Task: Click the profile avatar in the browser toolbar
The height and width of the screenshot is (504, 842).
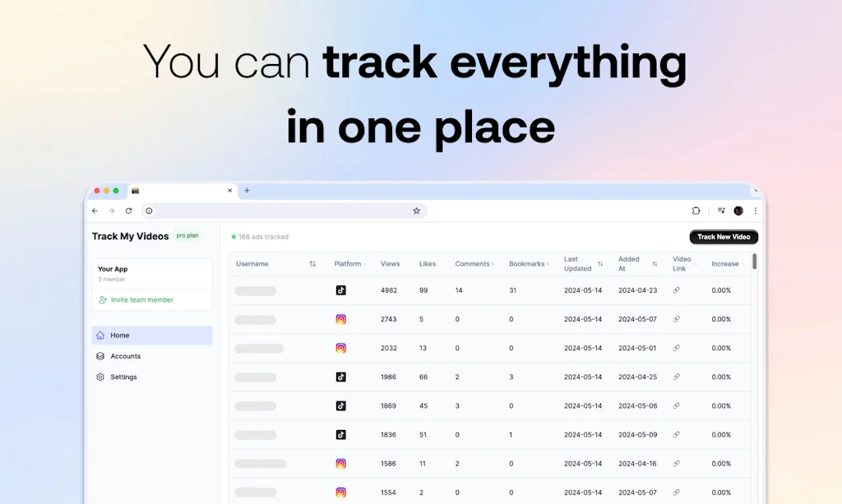Action: click(738, 210)
